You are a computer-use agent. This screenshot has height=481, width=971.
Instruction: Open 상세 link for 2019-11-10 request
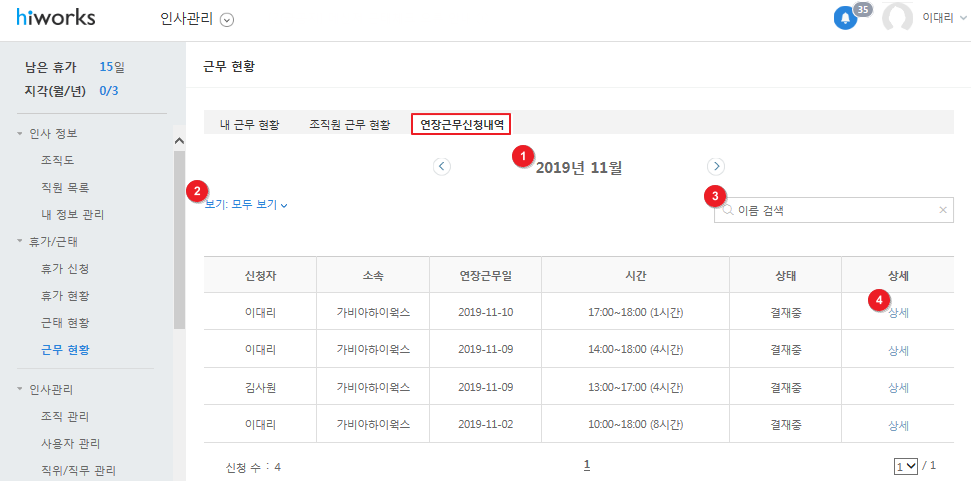click(898, 313)
